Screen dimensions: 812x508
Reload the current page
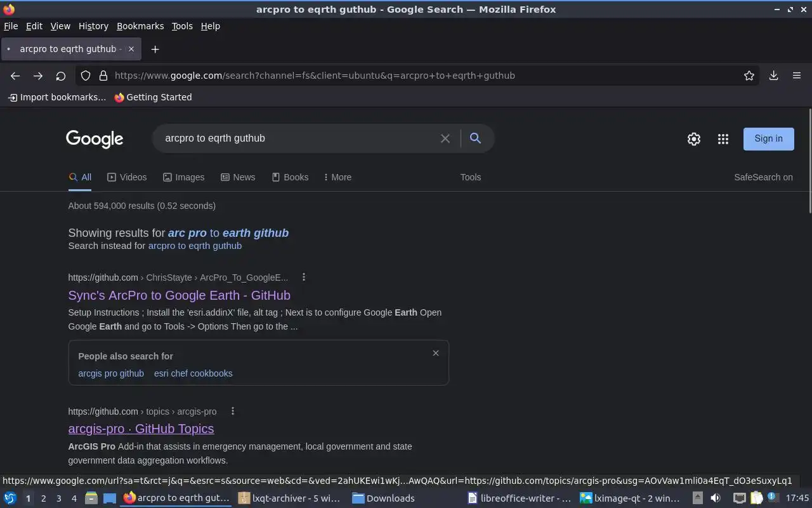(61, 76)
